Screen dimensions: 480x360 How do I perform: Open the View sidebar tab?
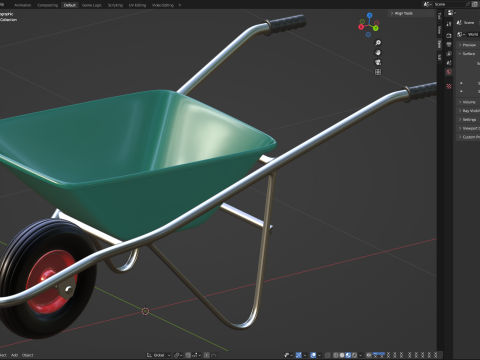click(x=439, y=30)
